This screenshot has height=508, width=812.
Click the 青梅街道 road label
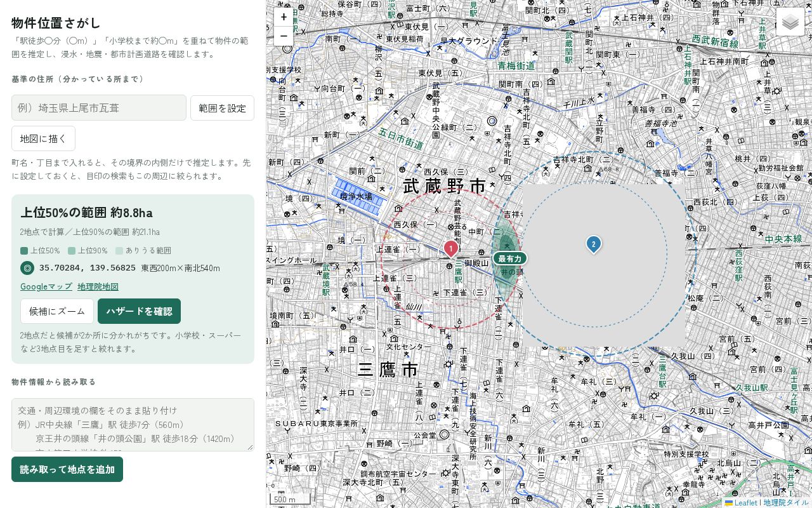516,65
